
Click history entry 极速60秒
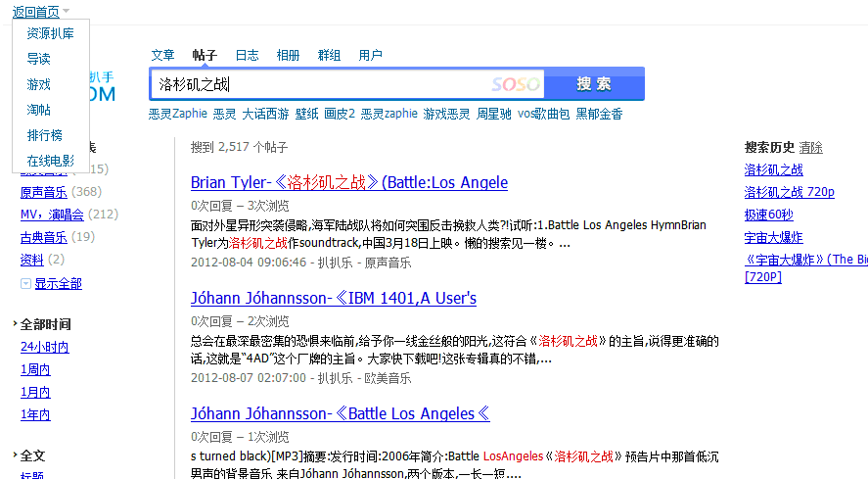pos(769,215)
